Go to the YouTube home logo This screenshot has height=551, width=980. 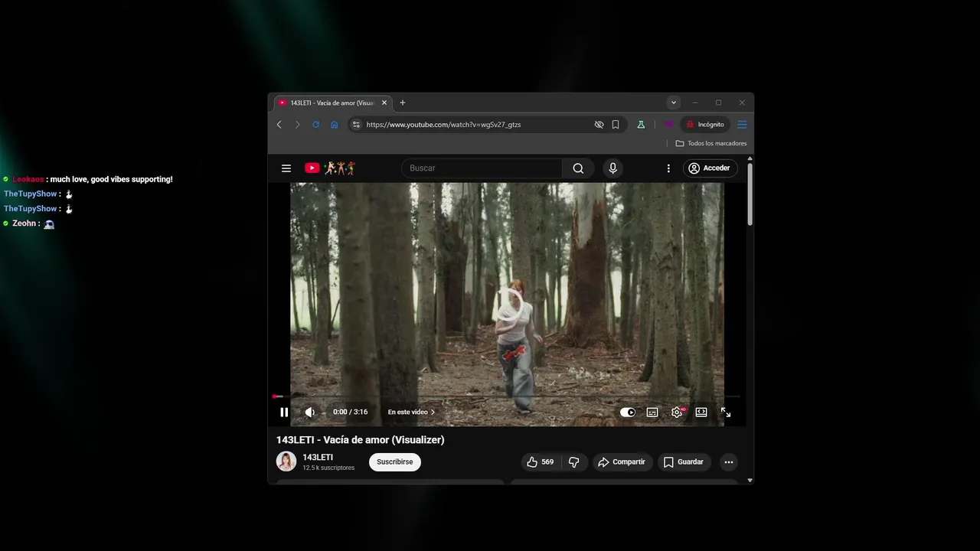coord(330,168)
